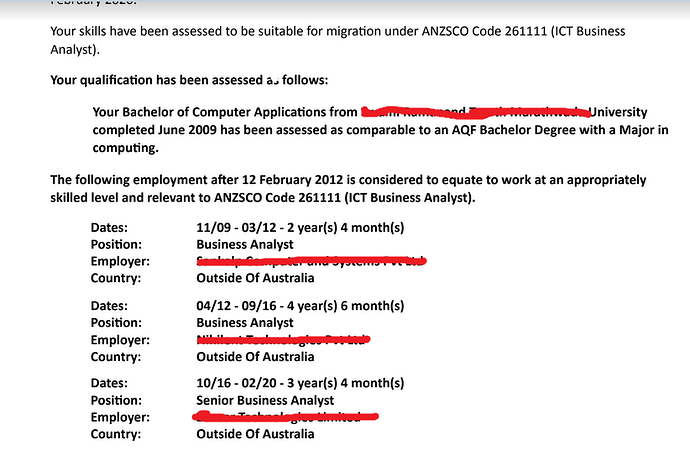The image size is (690, 451).
Task: Click the Senior Business Analyst position text
Action: 265,400
